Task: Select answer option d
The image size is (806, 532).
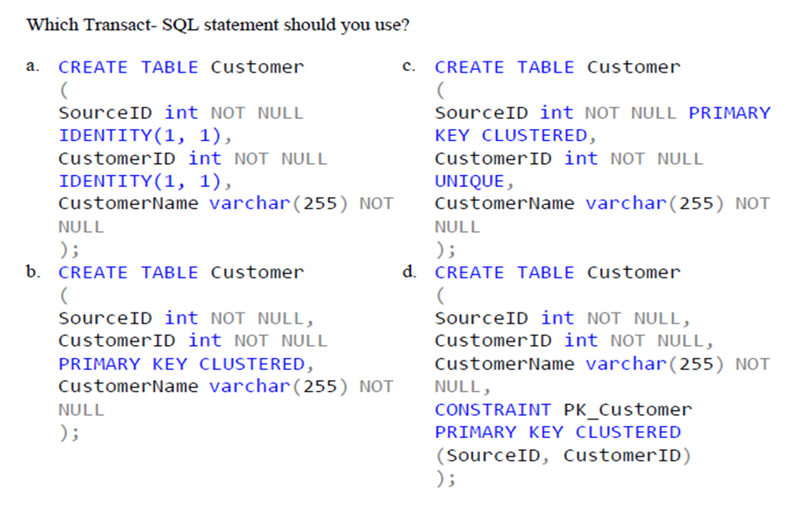Action: pos(408,272)
